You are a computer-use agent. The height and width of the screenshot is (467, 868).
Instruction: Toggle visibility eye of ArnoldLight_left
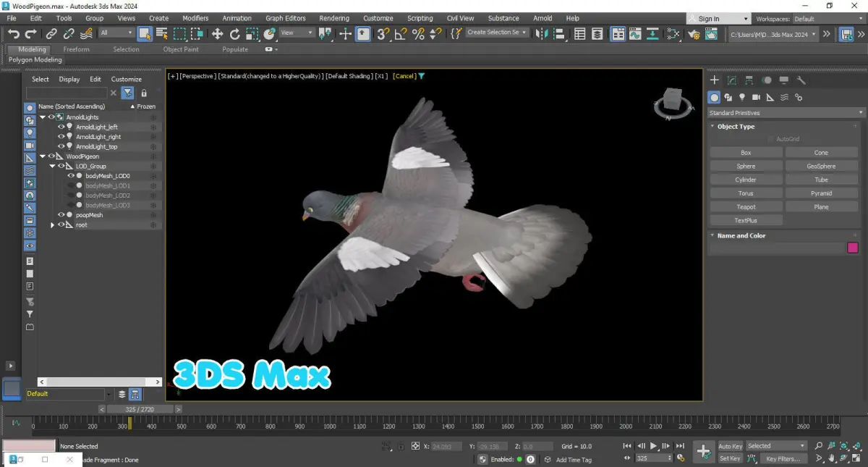(x=61, y=127)
